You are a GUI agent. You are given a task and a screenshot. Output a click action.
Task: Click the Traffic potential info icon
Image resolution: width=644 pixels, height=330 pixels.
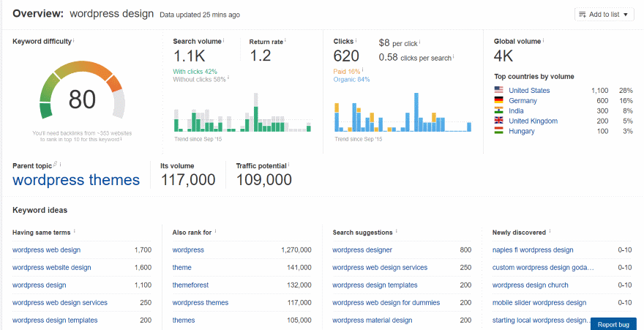(x=290, y=165)
